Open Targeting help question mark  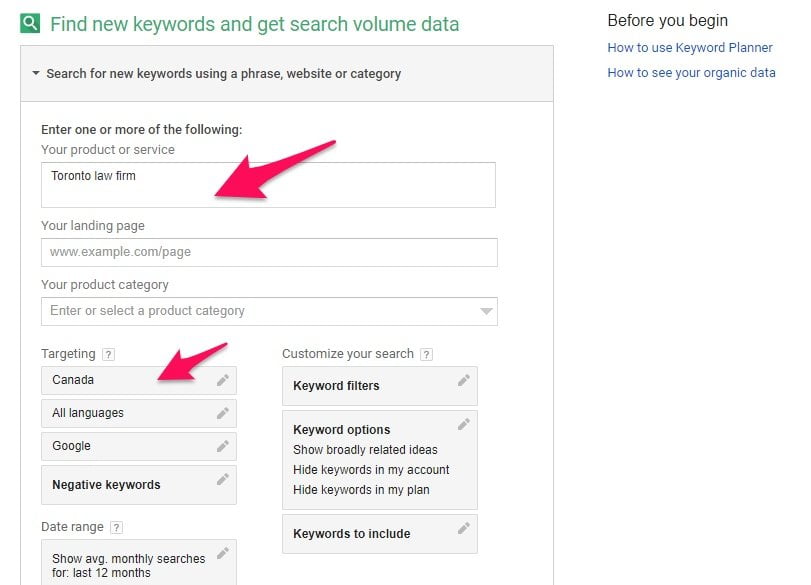108,354
